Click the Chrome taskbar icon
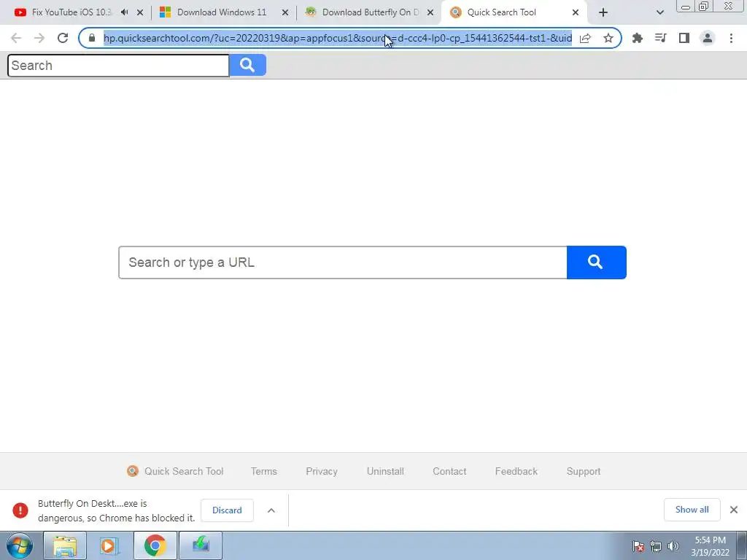 155,545
